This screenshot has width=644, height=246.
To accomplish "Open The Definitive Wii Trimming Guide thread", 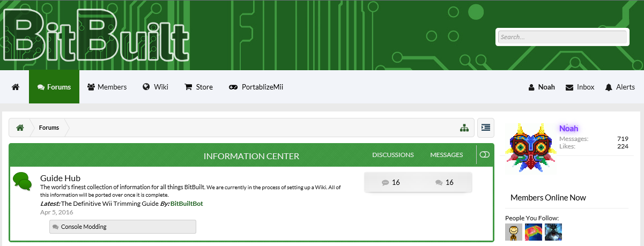I will pos(110,204).
